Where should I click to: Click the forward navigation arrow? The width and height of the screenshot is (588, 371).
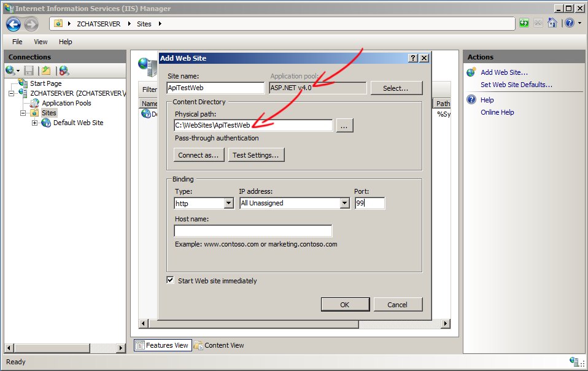tap(31, 25)
